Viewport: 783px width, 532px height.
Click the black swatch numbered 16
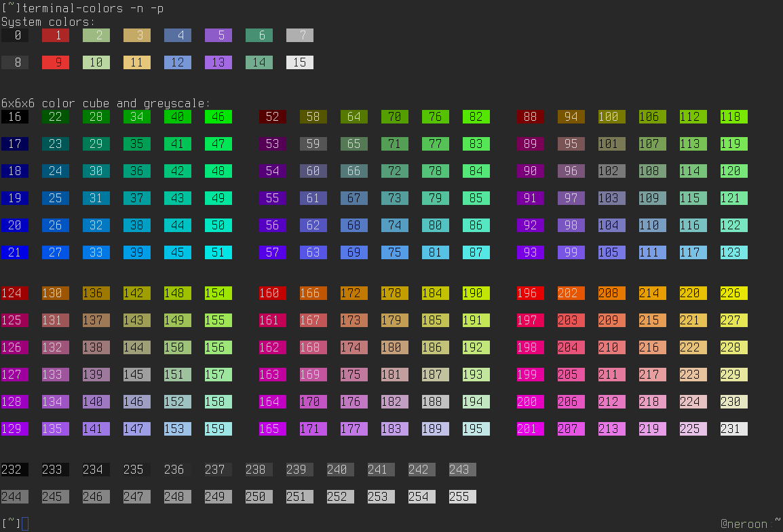[14, 117]
